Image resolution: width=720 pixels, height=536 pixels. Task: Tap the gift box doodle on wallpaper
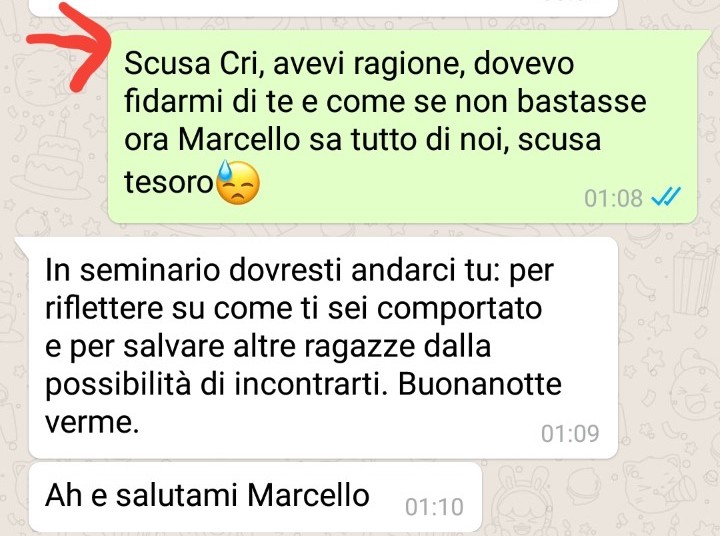click(x=696, y=278)
